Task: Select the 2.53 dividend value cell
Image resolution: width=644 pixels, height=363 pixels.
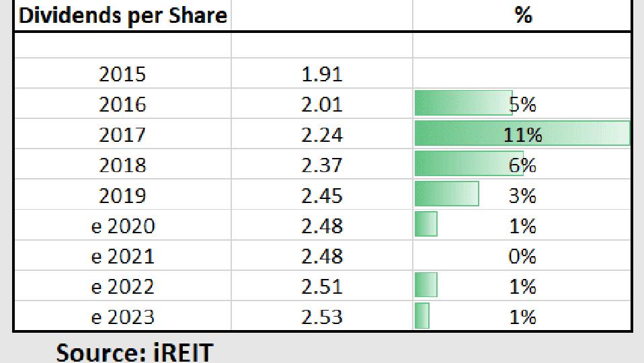Action: (x=321, y=317)
